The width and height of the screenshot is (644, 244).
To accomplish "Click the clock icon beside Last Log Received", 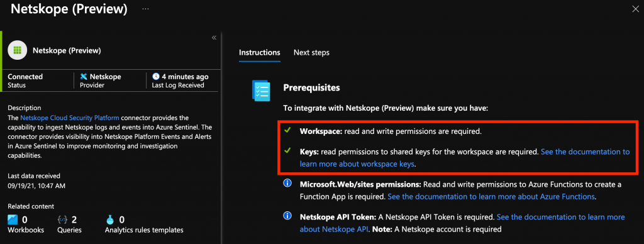I will point(156,76).
